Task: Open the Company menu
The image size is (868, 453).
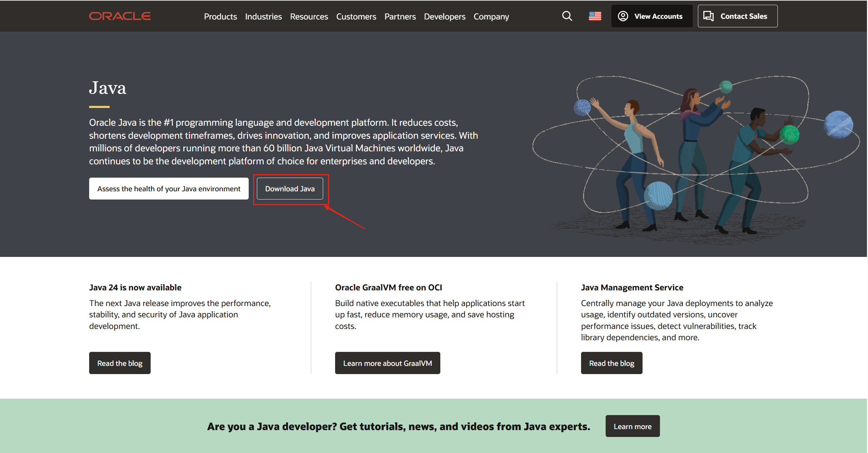Action: point(491,16)
